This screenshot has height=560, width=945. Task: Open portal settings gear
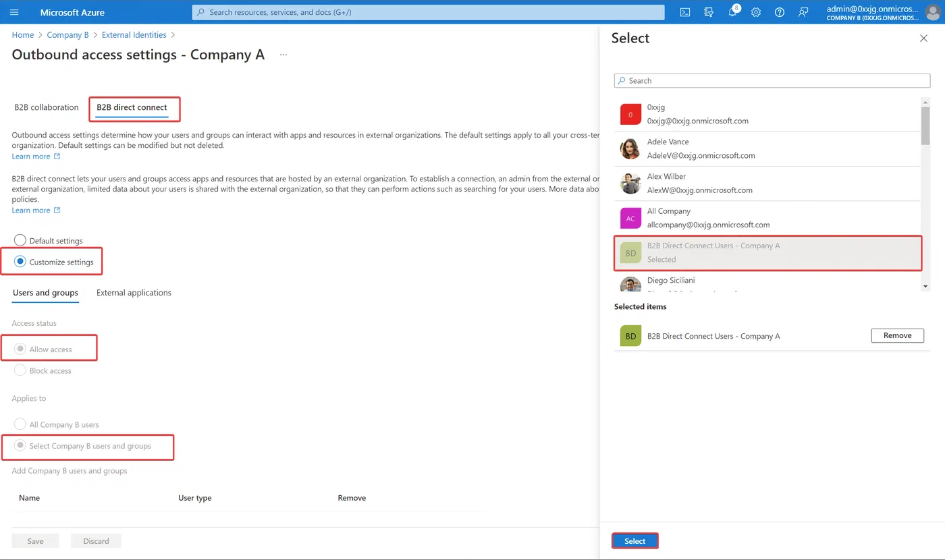tap(756, 12)
